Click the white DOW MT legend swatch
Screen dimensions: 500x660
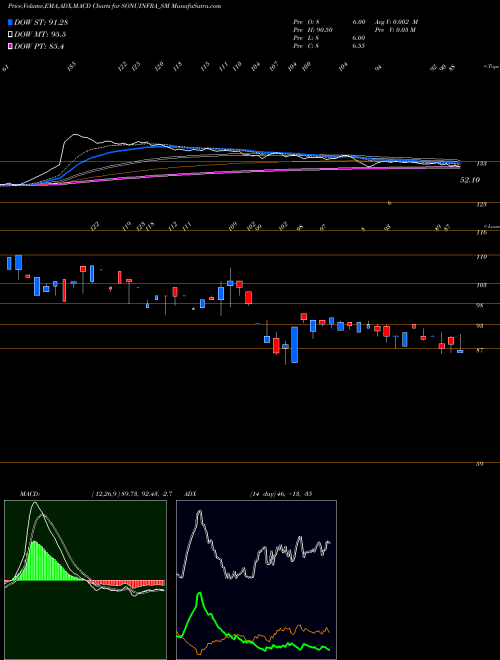tap(10, 35)
